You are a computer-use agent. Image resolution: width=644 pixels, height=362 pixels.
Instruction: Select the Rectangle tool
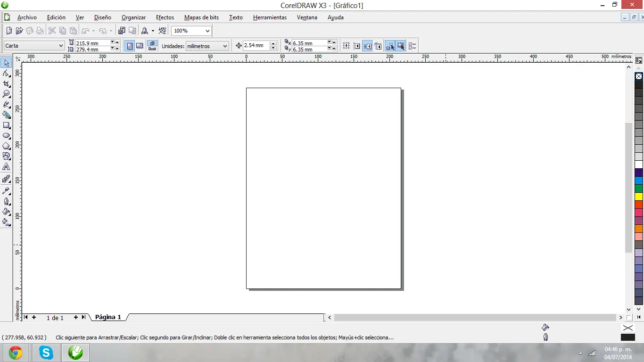(6, 125)
